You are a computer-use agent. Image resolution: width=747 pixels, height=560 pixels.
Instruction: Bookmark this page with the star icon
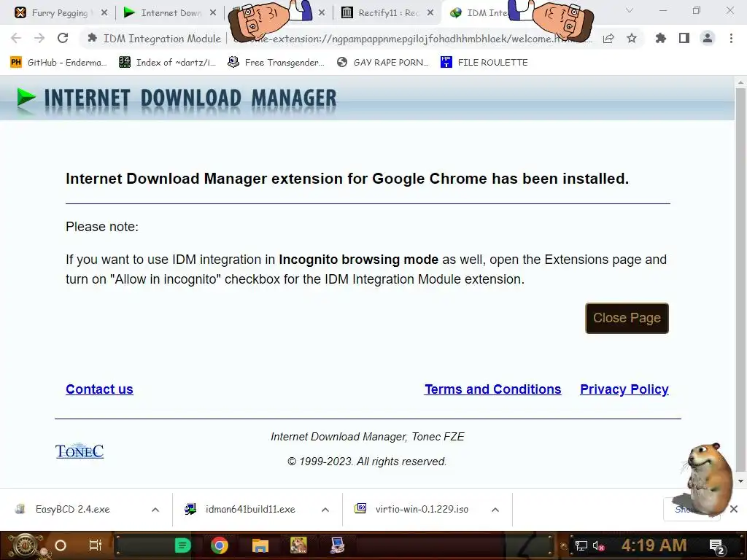(x=632, y=38)
